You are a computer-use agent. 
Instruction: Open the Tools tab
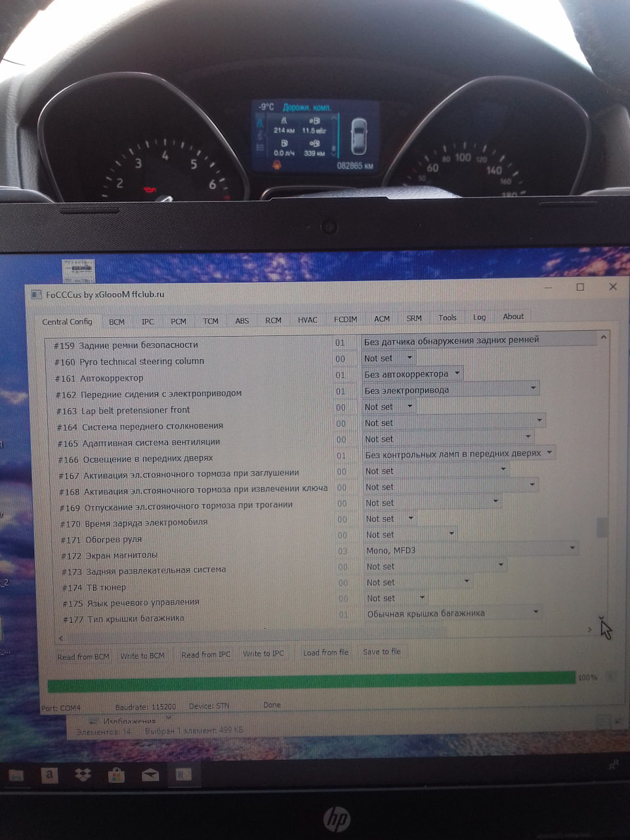tap(448, 318)
